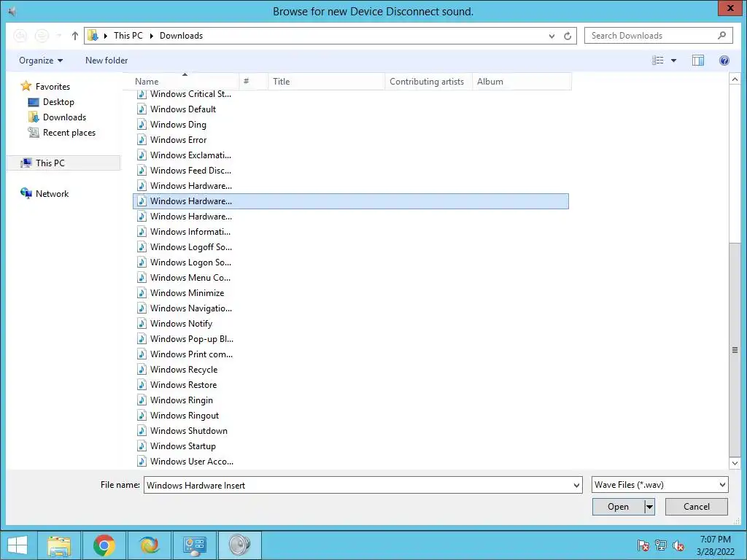Click the Windows Exclamati... file icon
747x560 pixels.
click(142, 155)
